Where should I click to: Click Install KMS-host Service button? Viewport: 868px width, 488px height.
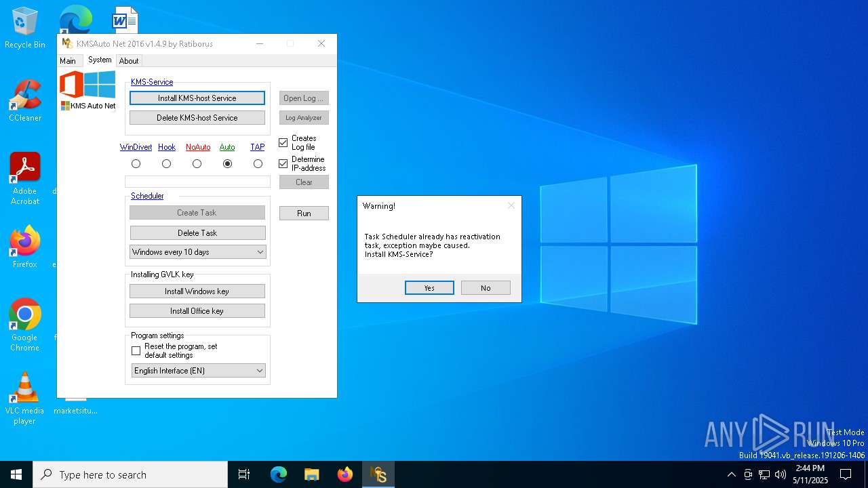pyautogui.click(x=197, y=98)
